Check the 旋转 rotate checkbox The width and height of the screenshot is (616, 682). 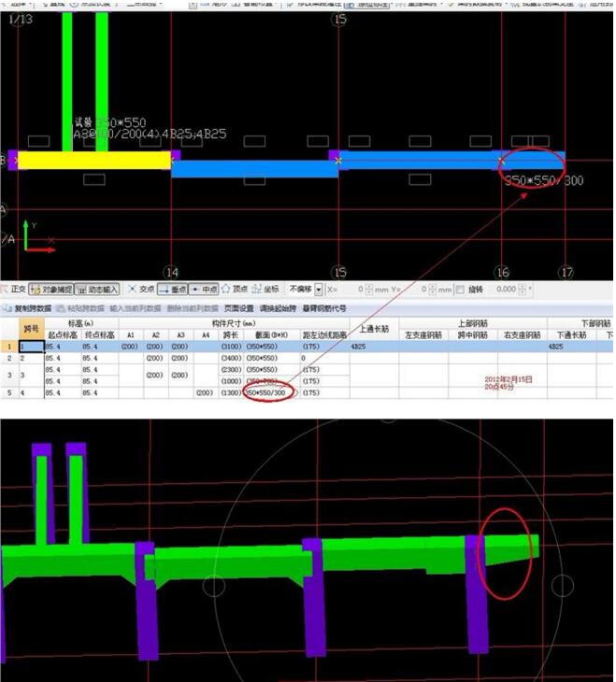point(461,291)
